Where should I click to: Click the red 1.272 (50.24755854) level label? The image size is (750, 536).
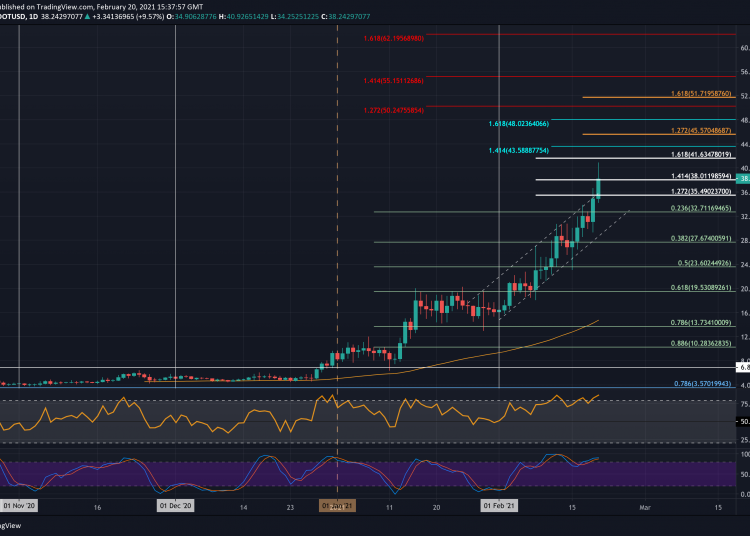(x=394, y=110)
